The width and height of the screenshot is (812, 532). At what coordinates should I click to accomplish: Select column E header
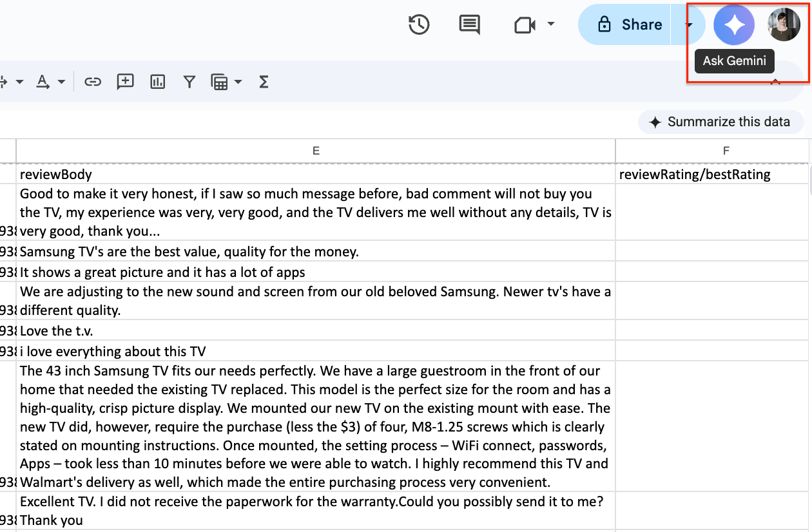point(316,150)
